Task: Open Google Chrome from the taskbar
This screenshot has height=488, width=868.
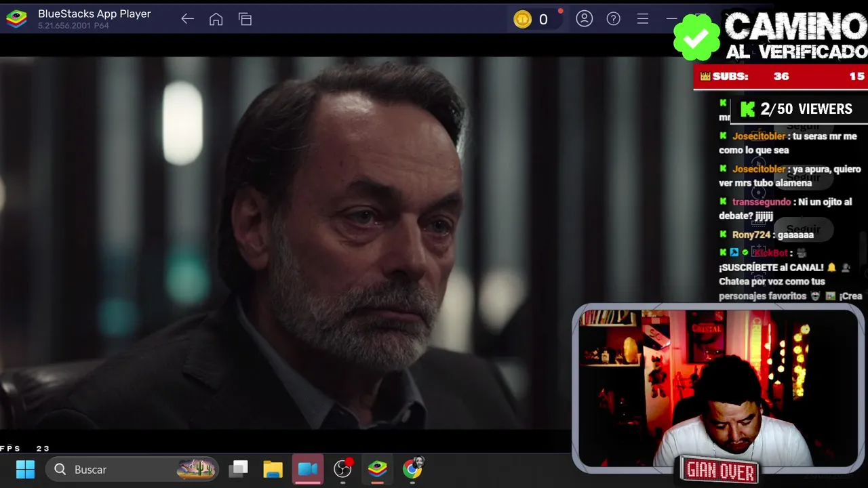Action: (x=412, y=469)
